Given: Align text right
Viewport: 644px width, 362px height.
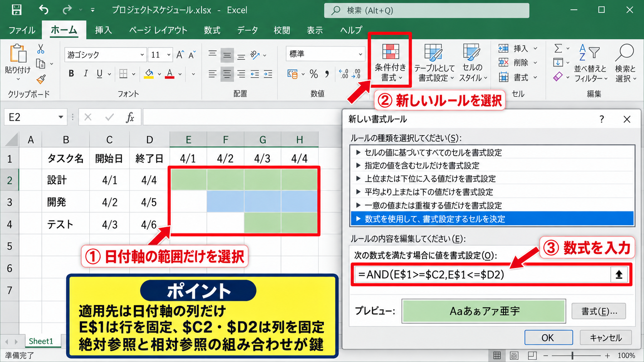Looking at the screenshot, I should (x=241, y=74).
